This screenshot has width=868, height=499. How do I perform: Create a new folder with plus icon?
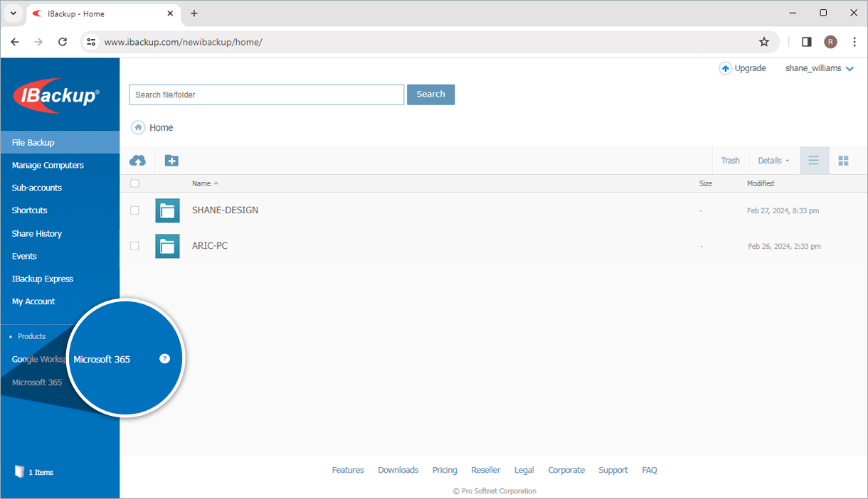pyautogui.click(x=171, y=161)
